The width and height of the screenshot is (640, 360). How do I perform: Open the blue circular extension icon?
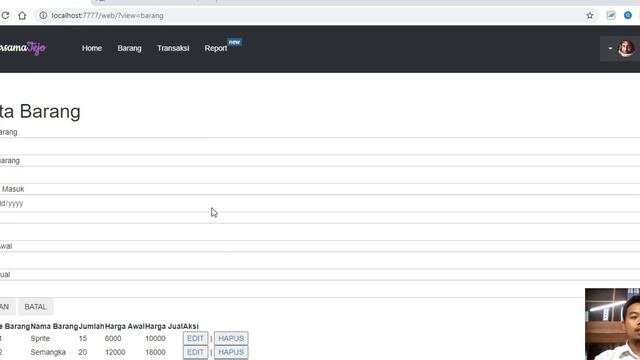tap(628, 16)
